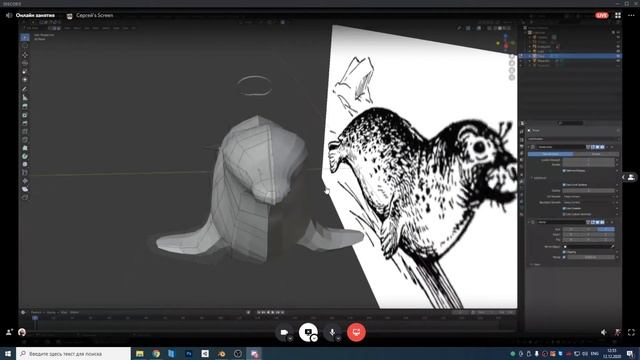Screen dimensions: 640x360
Task: Open the viewport Select menu
Action: point(77,28)
